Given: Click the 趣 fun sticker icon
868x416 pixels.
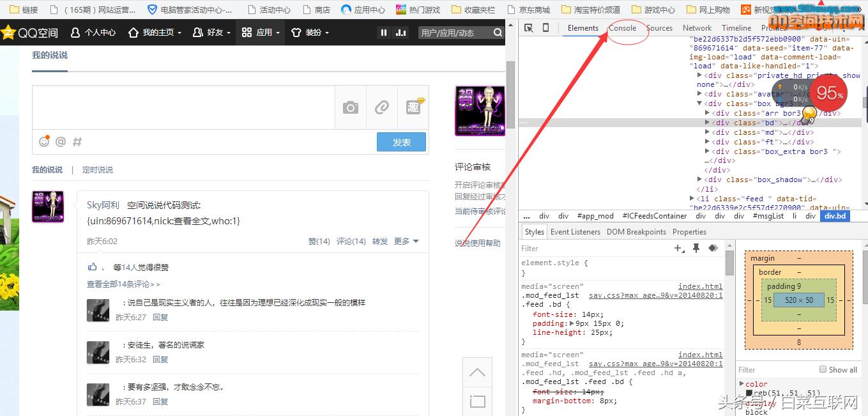Looking at the screenshot, I should pyautogui.click(x=414, y=107).
